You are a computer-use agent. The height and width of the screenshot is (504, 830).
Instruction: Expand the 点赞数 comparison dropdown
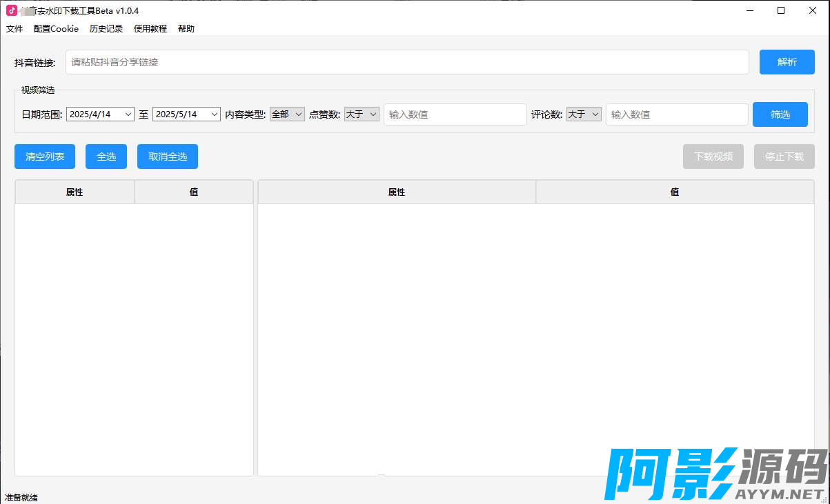[x=362, y=114]
